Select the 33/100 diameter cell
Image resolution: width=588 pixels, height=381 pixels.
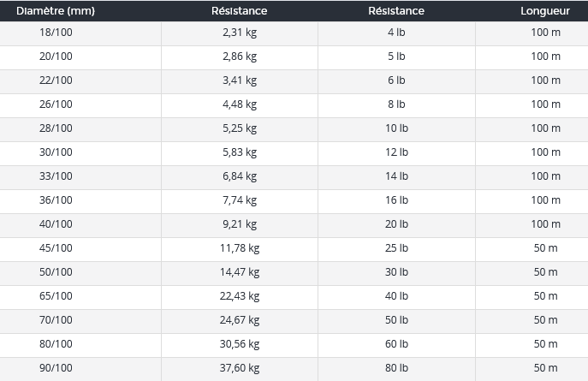tap(56, 176)
